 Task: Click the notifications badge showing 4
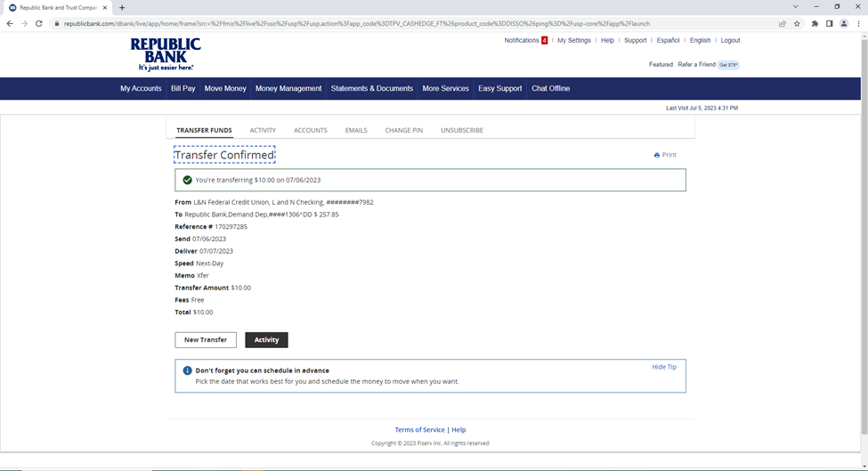tap(544, 40)
